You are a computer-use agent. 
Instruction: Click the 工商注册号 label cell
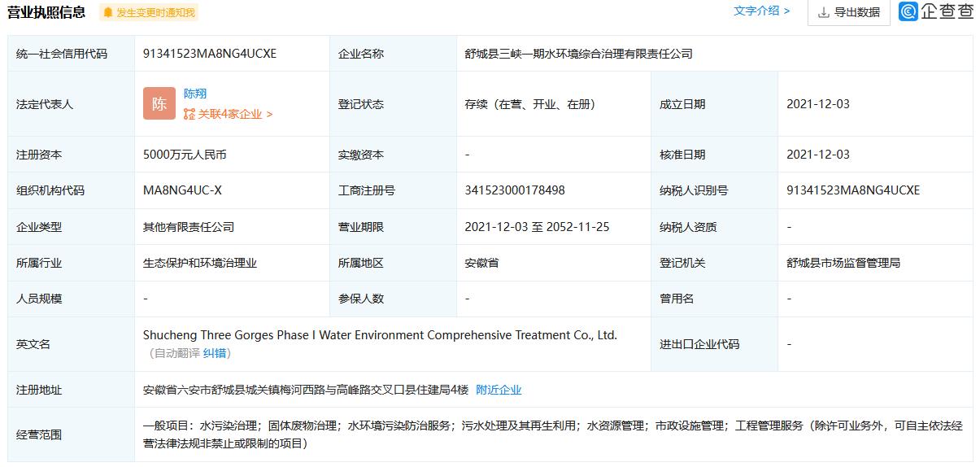coord(393,190)
